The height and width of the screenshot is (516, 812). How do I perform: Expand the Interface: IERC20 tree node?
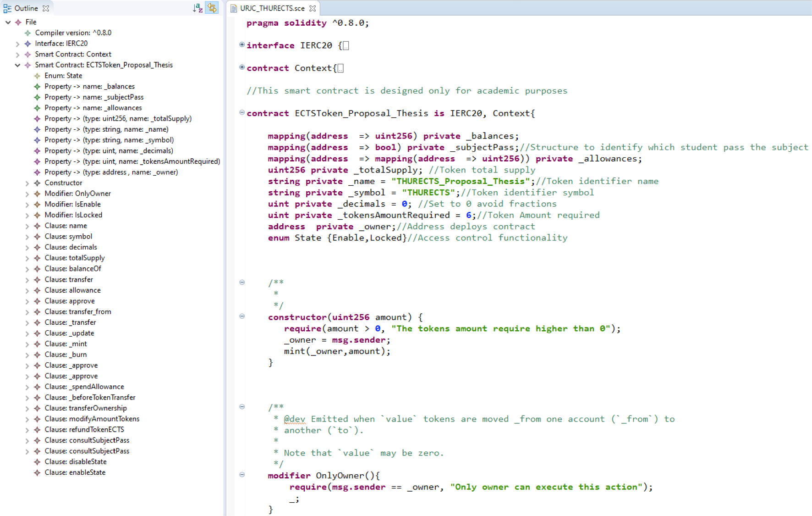17,44
